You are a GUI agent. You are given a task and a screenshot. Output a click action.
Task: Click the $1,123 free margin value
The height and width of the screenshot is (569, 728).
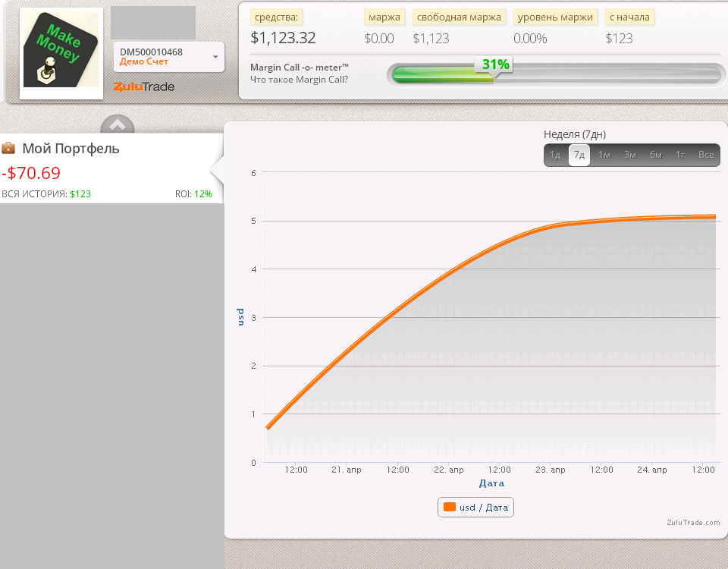pyautogui.click(x=431, y=39)
